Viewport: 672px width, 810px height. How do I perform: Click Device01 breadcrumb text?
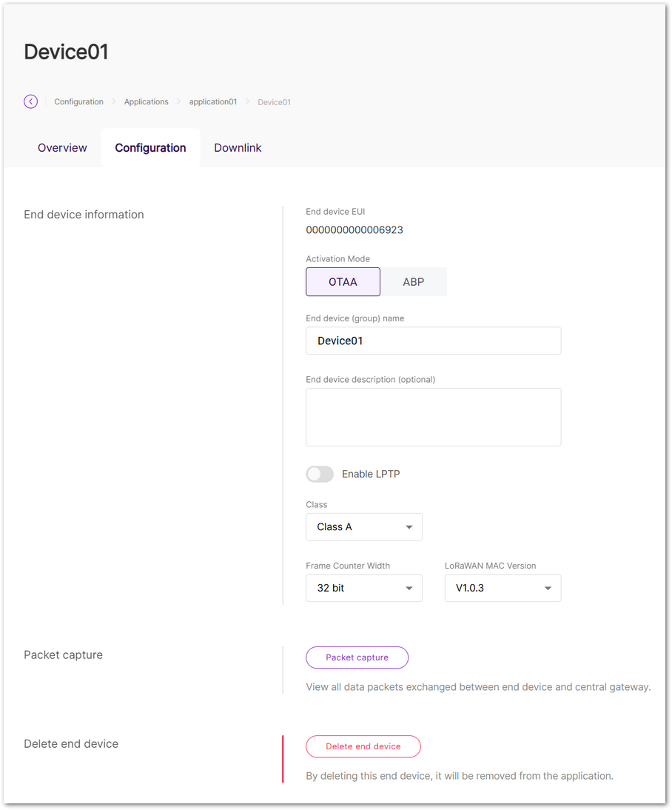[x=275, y=102]
